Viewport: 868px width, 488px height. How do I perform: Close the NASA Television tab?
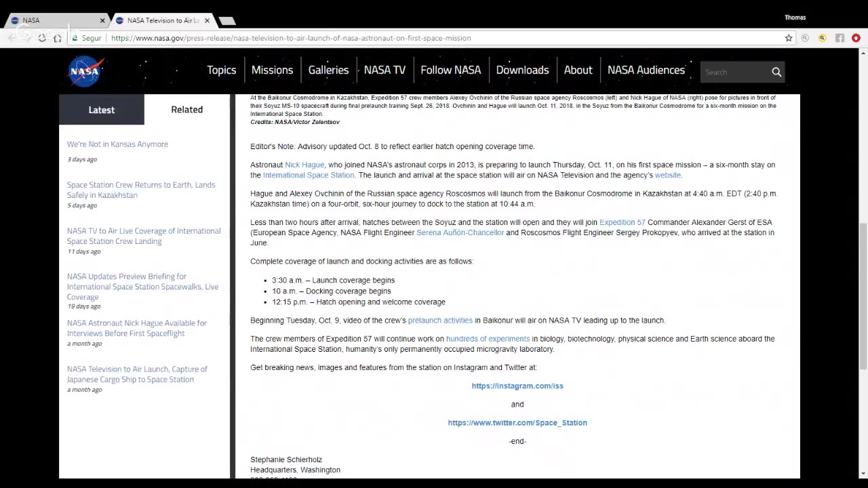tap(207, 20)
